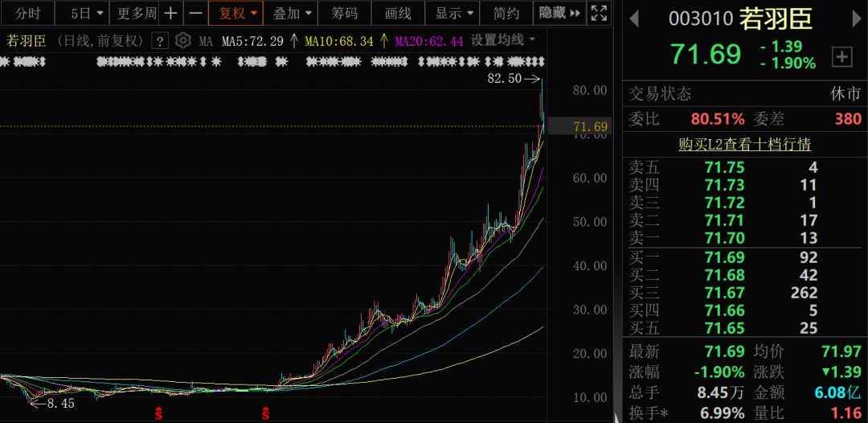The image size is (868, 423).
Task: Open the 更多周期 more periods menu
Action: pyautogui.click(x=137, y=14)
